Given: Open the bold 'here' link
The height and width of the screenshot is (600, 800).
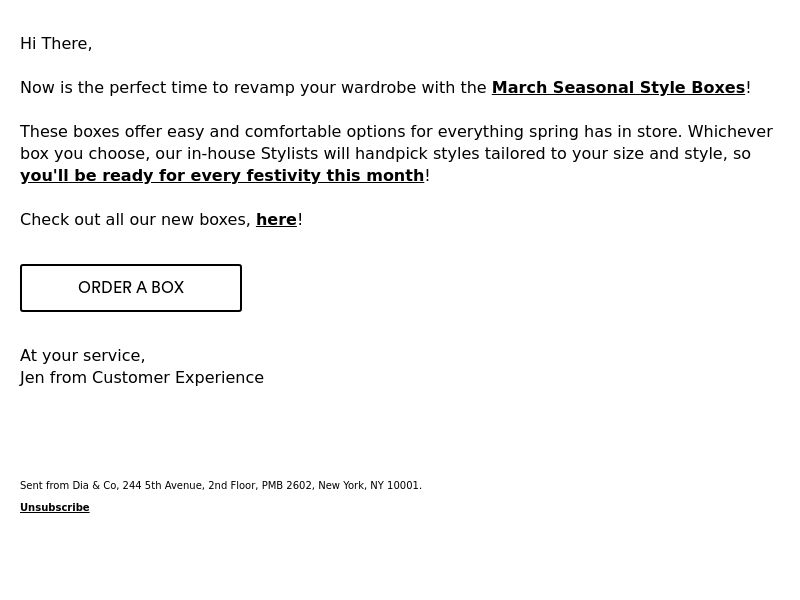Looking at the screenshot, I should [276, 220].
